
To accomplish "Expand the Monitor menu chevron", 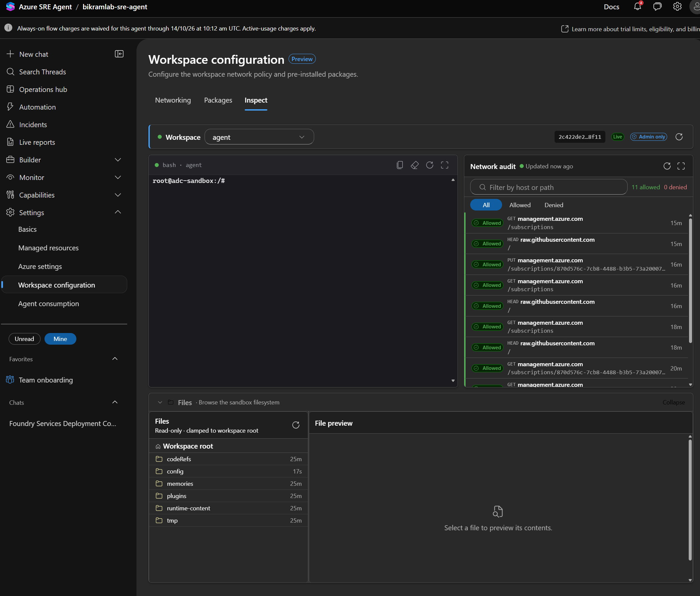I will pos(118,177).
